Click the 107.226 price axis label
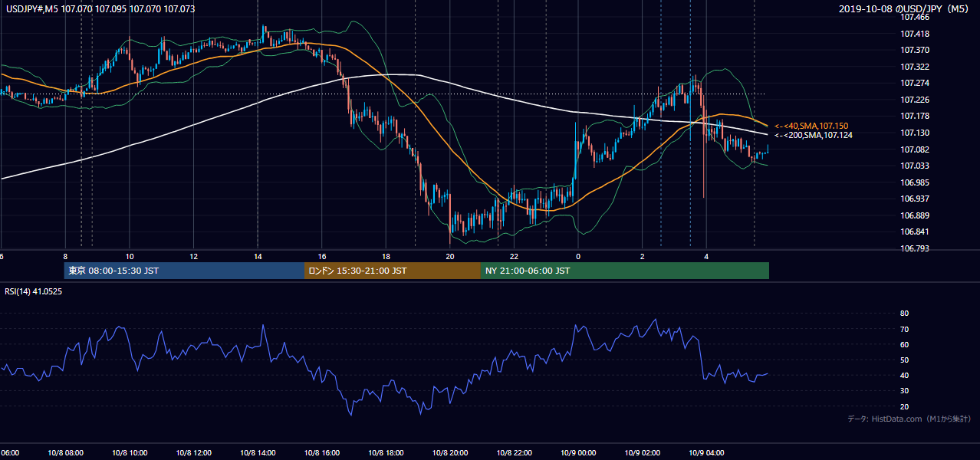 pyautogui.click(x=914, y=100)
